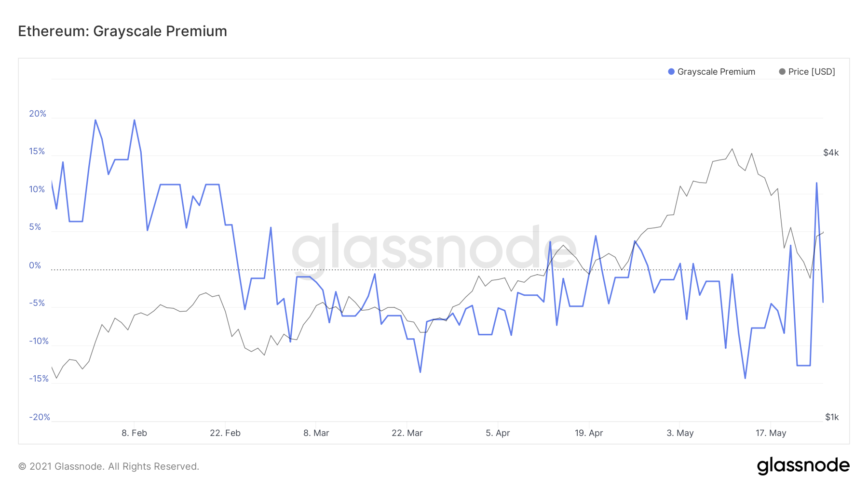This screenshot has width=868, height=488.
Task: Click the chart title Ethereum: Grayscale Premium
Action: point(122,31)
